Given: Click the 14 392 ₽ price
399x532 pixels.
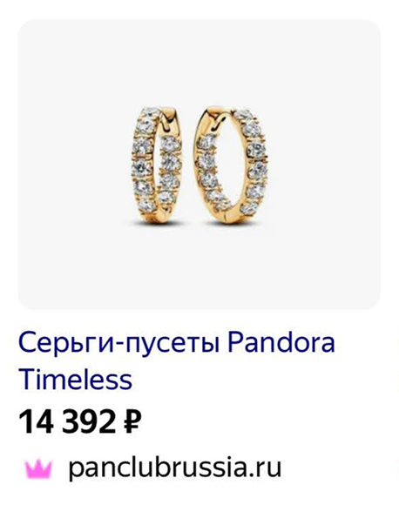Looking at the screenshot, I should tap(80, 422).
